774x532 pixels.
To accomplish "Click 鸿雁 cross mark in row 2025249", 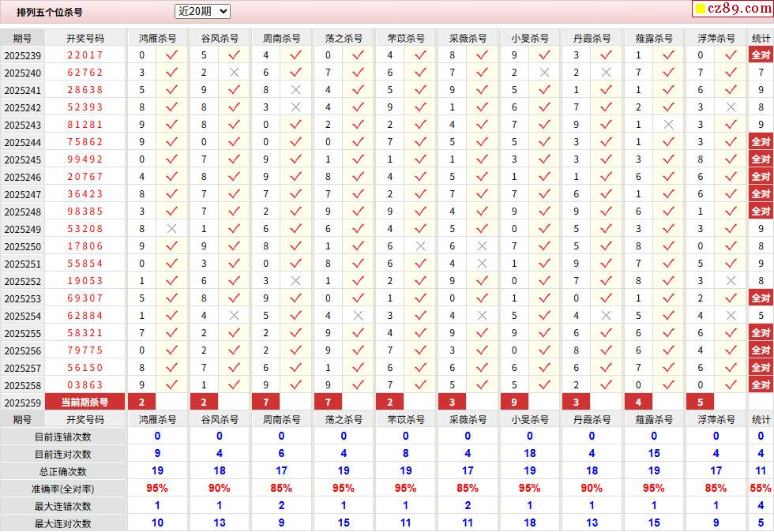I will point(172,228).
